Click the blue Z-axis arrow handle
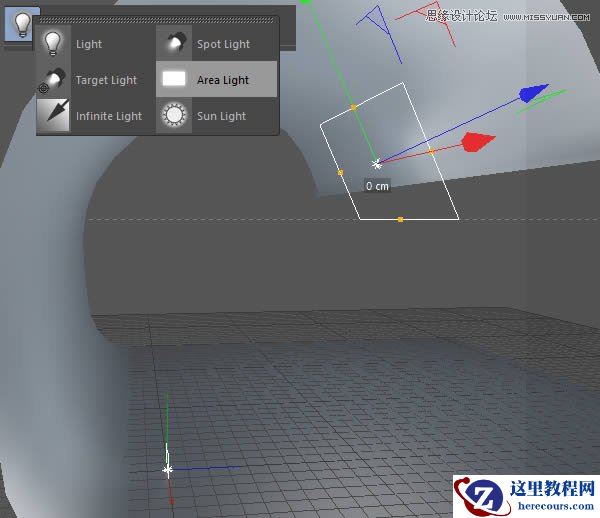600x518 pixels. pyautogui.click(x=534, y=93)
